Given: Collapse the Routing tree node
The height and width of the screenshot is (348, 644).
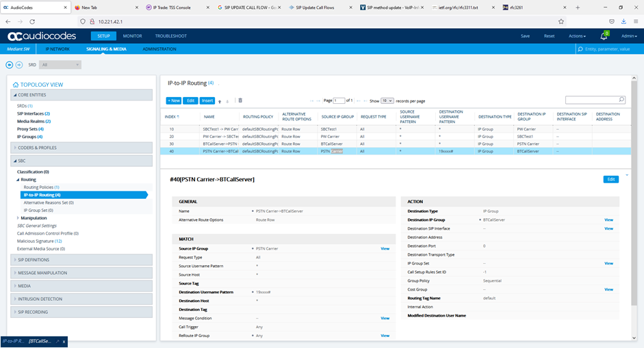Looking at the screenshot, I should (18, 180).
